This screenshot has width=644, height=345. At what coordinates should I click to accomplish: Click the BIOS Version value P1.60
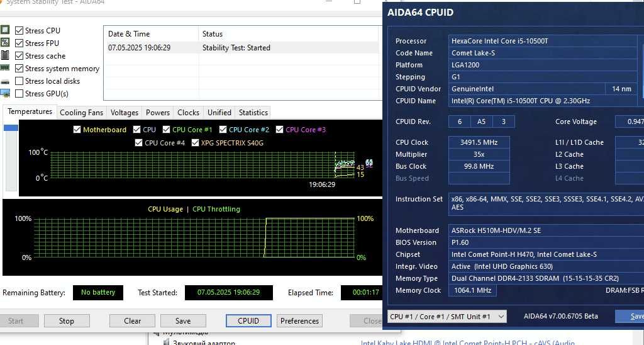tap(547, 242)
